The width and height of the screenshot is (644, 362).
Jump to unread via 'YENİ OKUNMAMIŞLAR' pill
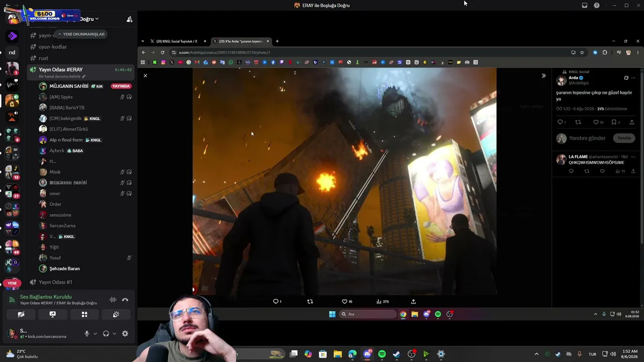[x=81, y=34]
